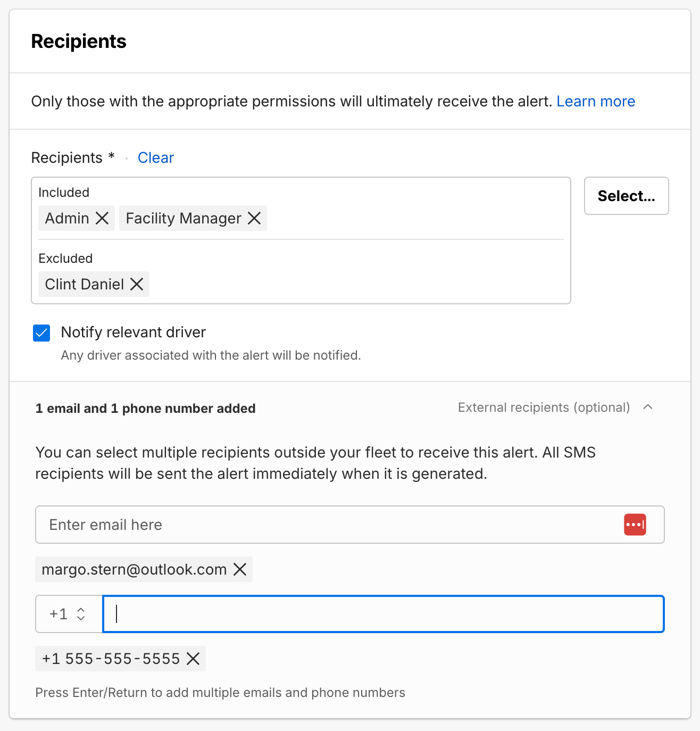Collapse the External recipients section
The height and width of the screenshot is (731, 700).
pyautogui.click(x=648, y=408)
